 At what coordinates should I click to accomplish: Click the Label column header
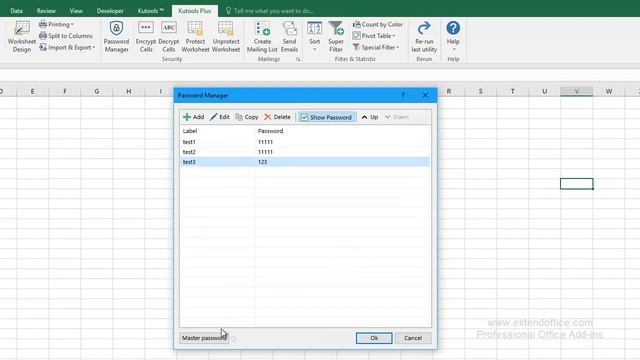(190, 131)
